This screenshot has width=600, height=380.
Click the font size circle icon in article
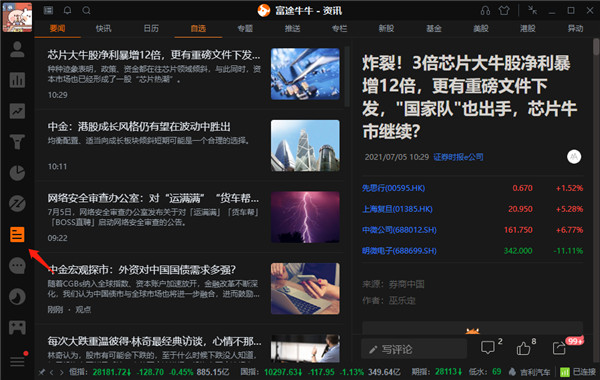574,157
